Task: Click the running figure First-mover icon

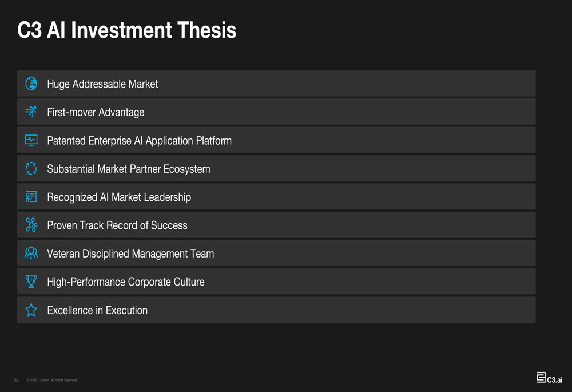Action: (31, 112)
